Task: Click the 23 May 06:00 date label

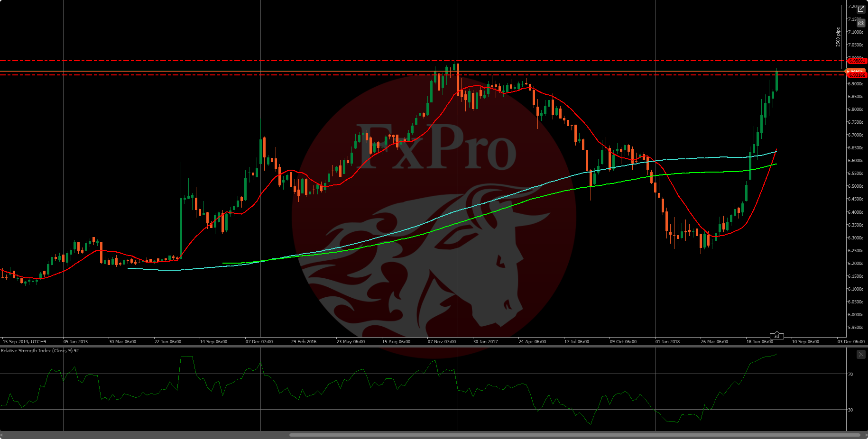Action: click(x=351, y=341)
